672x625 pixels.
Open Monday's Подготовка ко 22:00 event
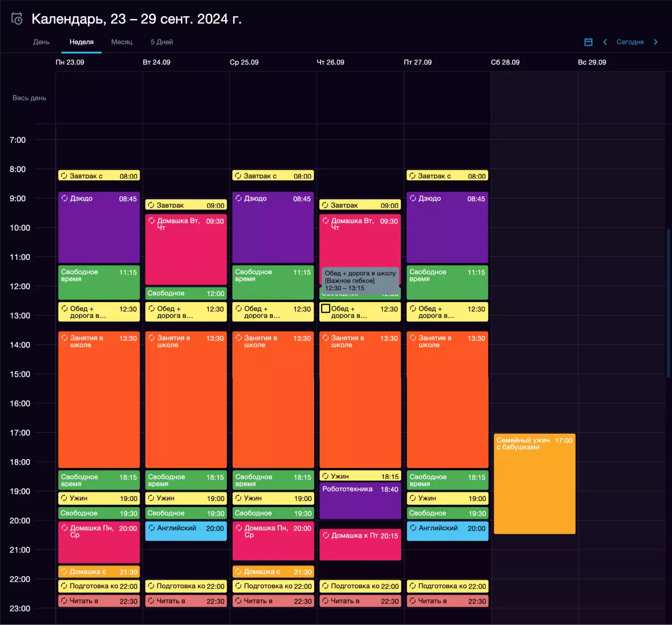click(99, 586)
